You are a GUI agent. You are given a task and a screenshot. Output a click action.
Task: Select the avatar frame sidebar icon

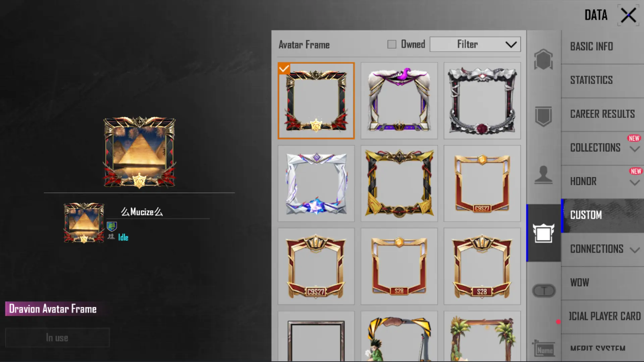(543, 233)
